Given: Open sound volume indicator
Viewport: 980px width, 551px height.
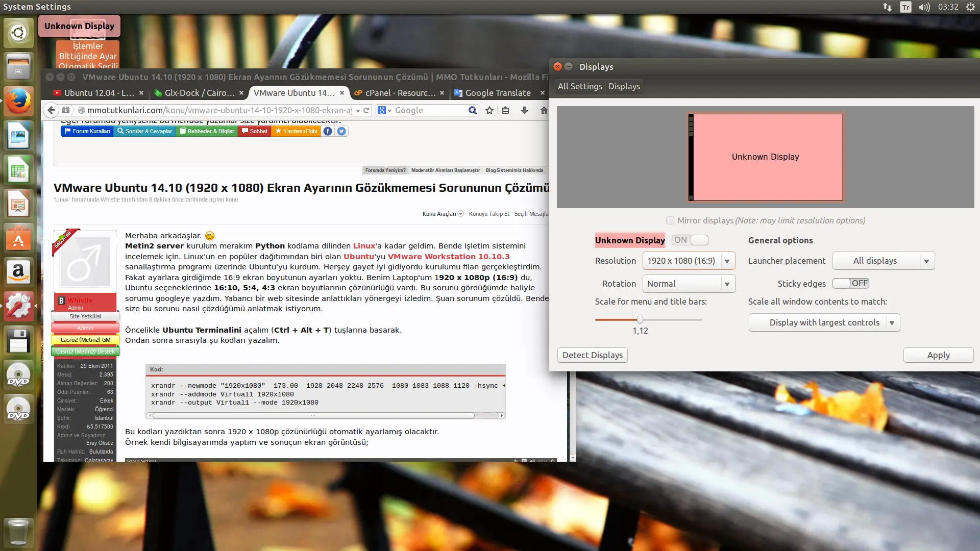Looking at the screenshot, I should 924,7.
